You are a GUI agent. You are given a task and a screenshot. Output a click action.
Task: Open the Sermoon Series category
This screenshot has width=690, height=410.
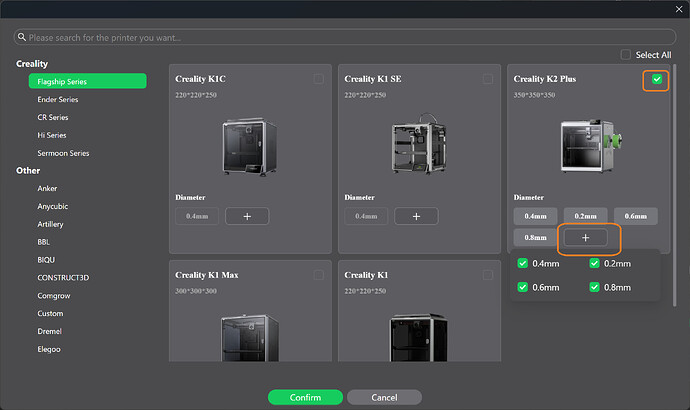point(63,153)
